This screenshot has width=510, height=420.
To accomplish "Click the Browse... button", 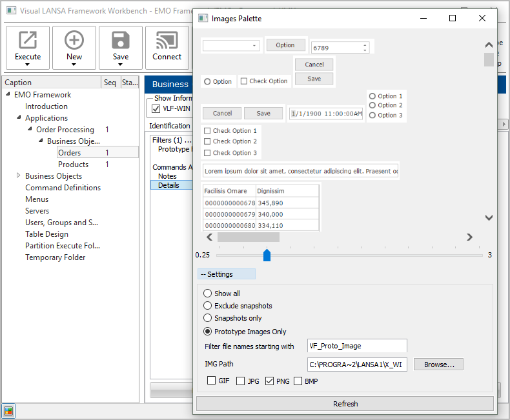I will tap(439, 365).
